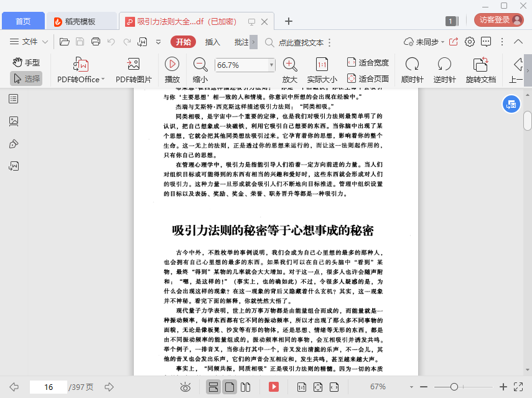
Task: Fit width icon in status bar
Action: 334,387
